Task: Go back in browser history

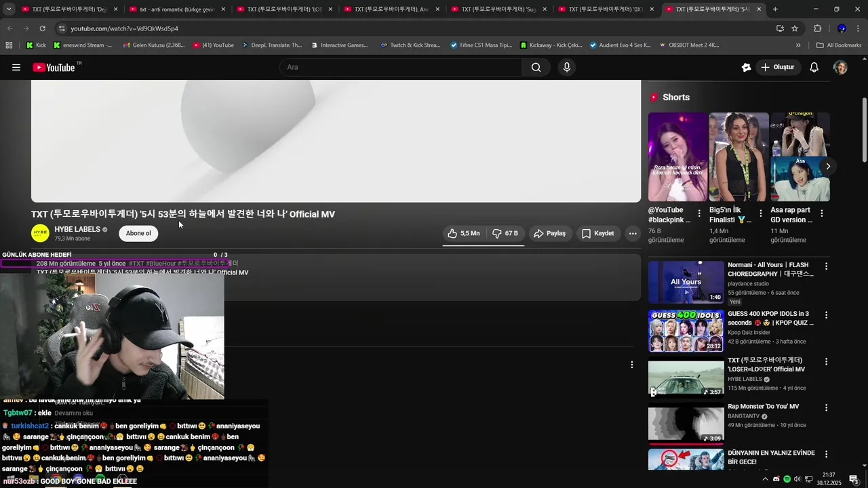Action: 9,28
